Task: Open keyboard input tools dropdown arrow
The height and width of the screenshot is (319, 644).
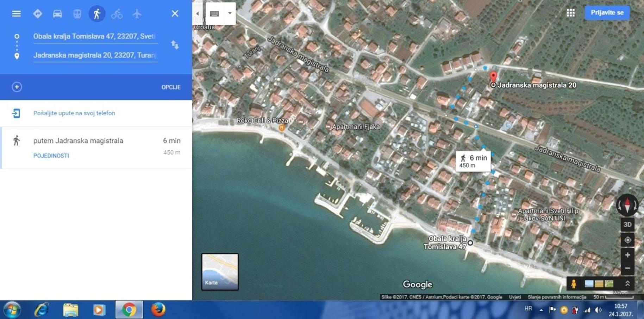Action: point(230,13)
